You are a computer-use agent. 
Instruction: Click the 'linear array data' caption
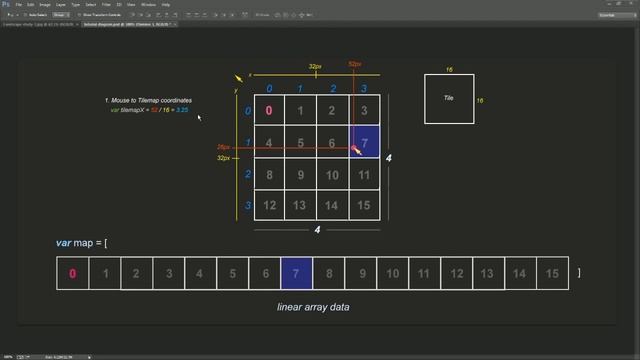(313, 307)
